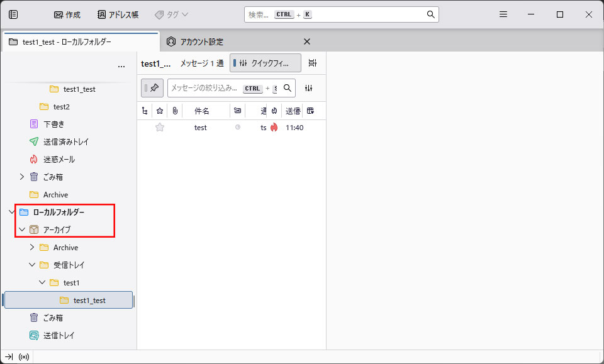Open the quick filter options sliders icon

pos(308,88)
